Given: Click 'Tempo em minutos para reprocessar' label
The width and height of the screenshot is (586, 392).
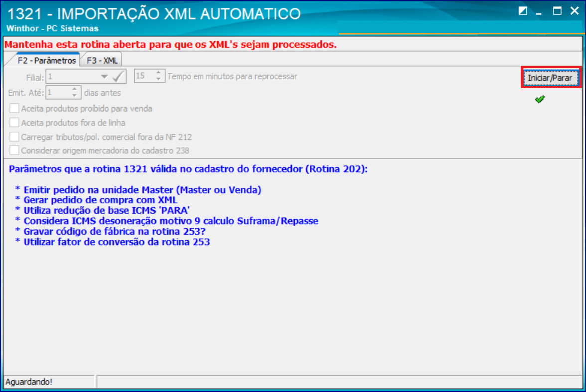Looking at the screenshot, I should tap(232, 76).
